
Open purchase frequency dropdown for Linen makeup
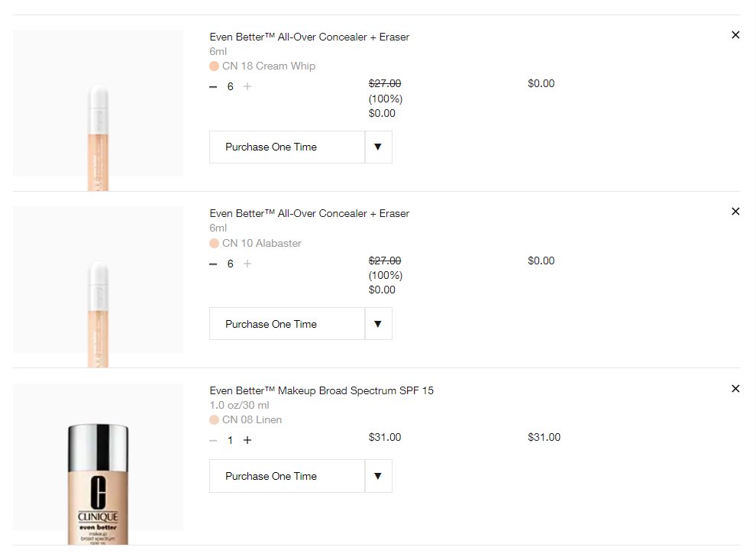[x=300, y=476]
